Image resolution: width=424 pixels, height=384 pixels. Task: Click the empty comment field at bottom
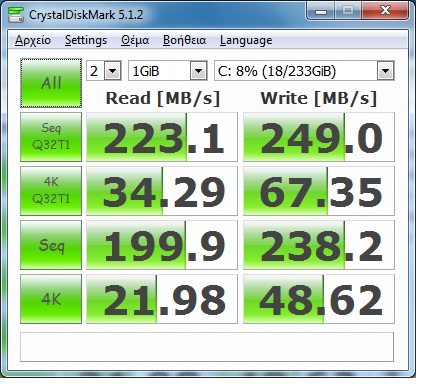pos(207,347)
